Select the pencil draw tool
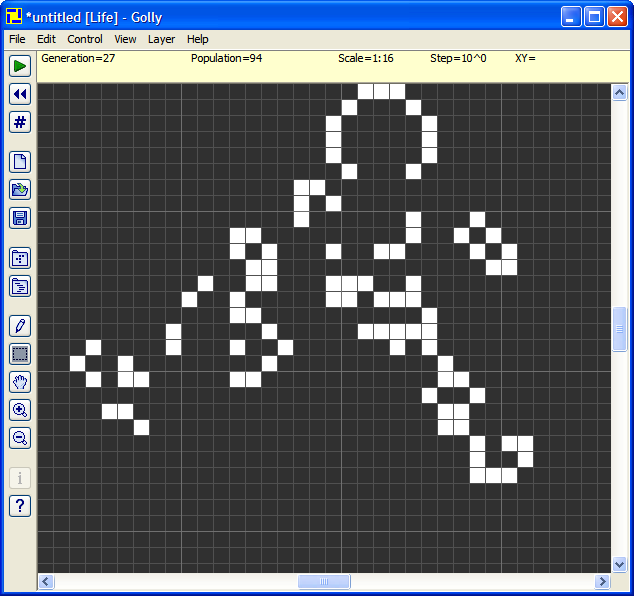This screenshot has height=596, width=634. [x=20, y=326]
